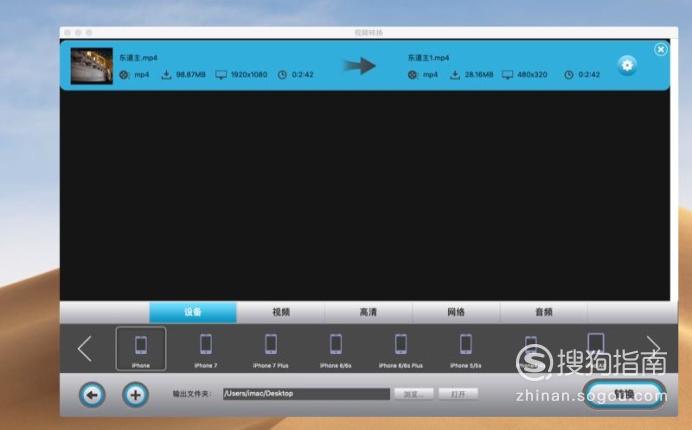Select the iPhone 7 Plus preset
Image resolution: width=692 pixels, height=430 pixels.
point(271,351)
